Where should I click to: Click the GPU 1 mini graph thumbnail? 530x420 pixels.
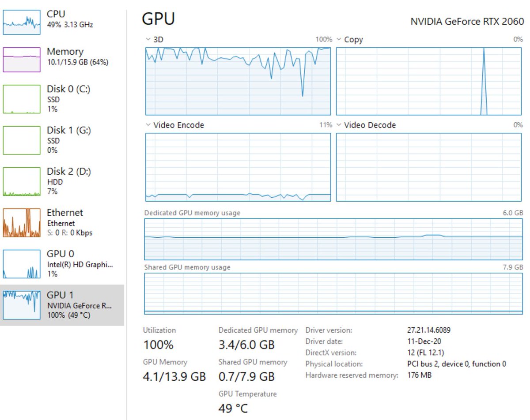point(21,305)
